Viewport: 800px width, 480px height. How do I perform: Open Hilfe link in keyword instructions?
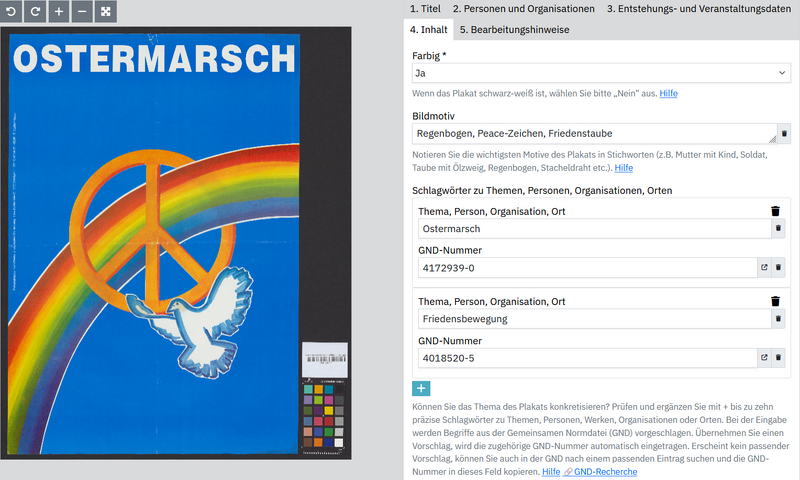coord(551,472)
